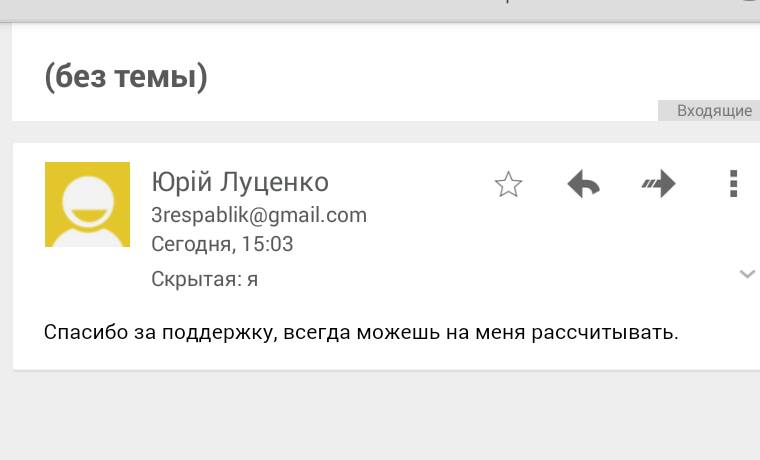The image size is (760, 460).
Task: Tap the subject heading (без темы)
Action: (x=126, y=77)
